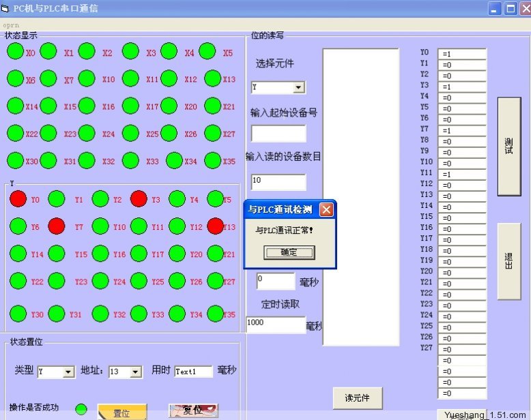Open the 地址 address dropdown
The image size is (531, 420).
[135, 372]
